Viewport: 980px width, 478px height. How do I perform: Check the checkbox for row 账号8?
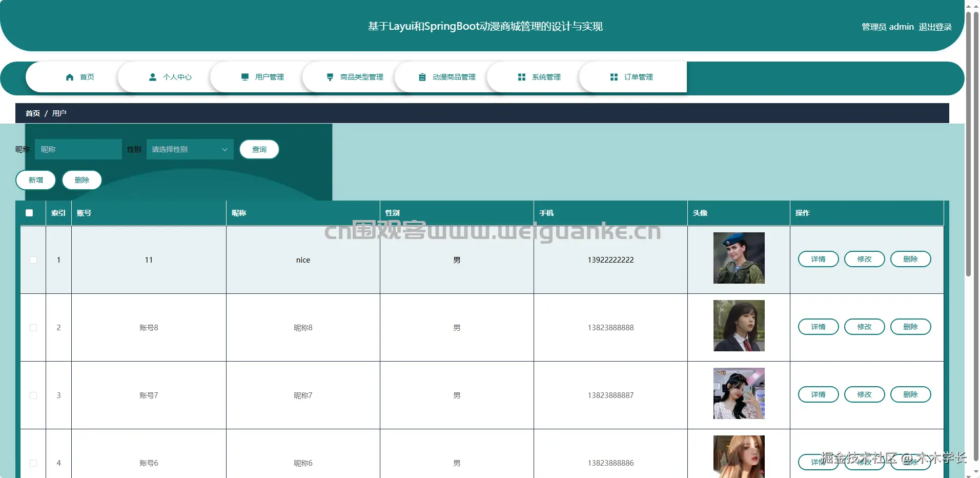click(33, 328)
